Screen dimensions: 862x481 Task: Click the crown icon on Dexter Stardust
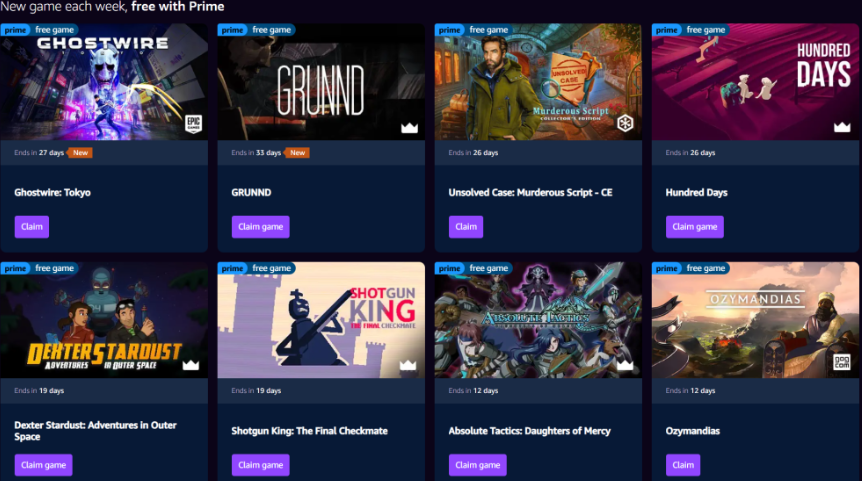click(191, 365)
